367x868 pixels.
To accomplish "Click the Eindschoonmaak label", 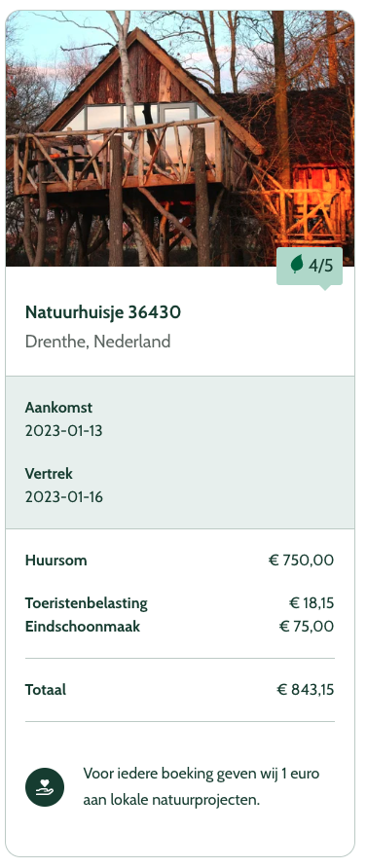I will 83,627.
